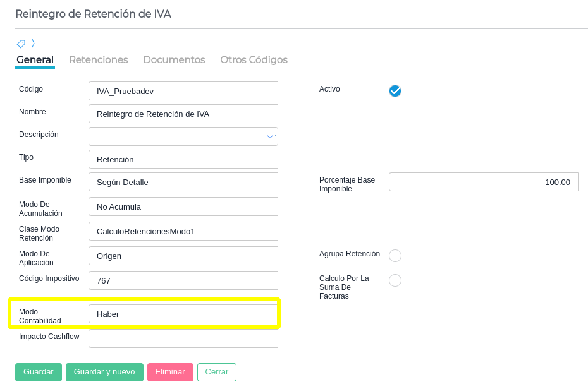Open the Tipo field showing Retención
This screenshot has height=389, width=588.
click(183, 159)
